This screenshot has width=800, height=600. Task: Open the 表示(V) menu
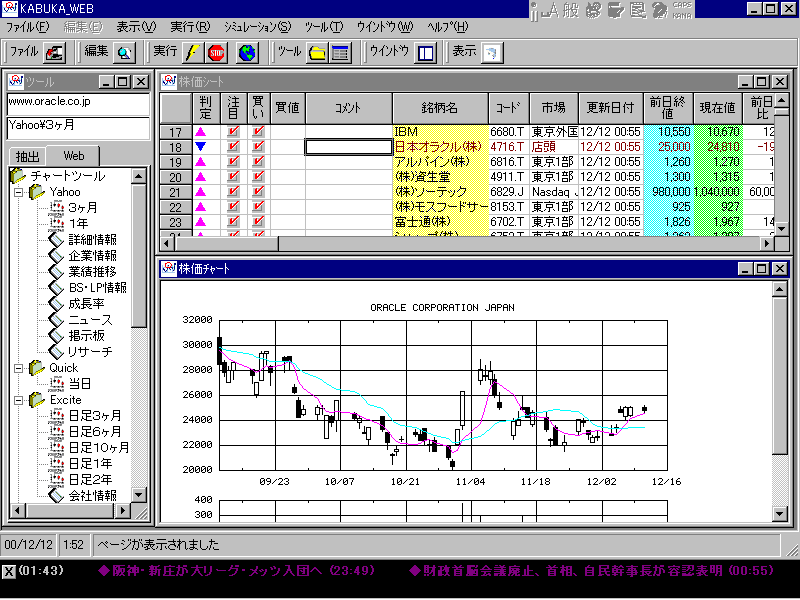click(x=136, y=27)
